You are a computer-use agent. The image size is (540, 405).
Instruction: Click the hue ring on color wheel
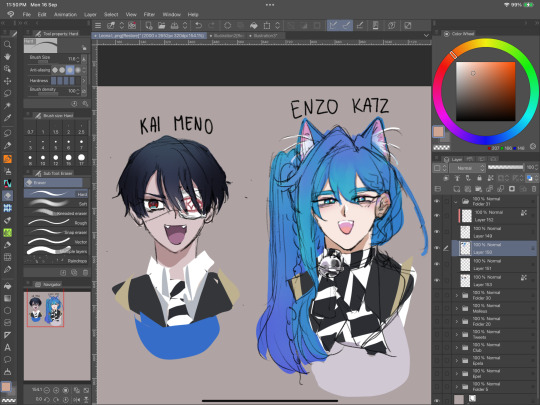pos(486,42)
